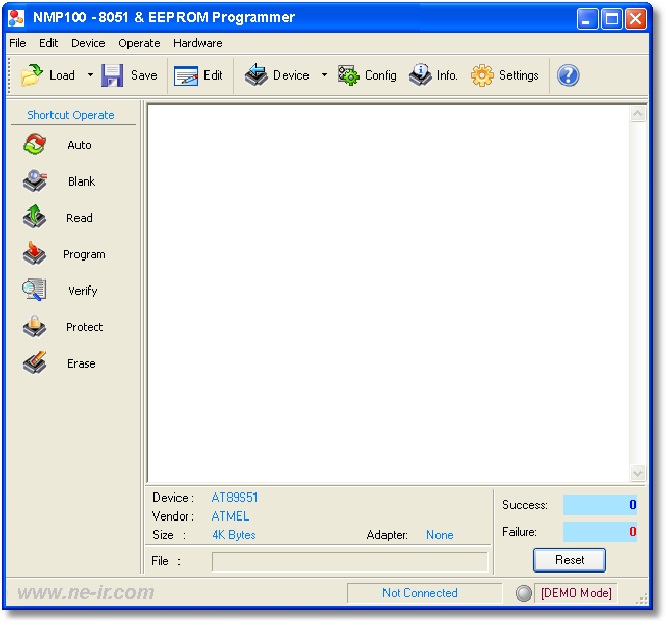The image size is (668, 625).
Task: Click the 4K Bytes size value
Action: (234, 535)
